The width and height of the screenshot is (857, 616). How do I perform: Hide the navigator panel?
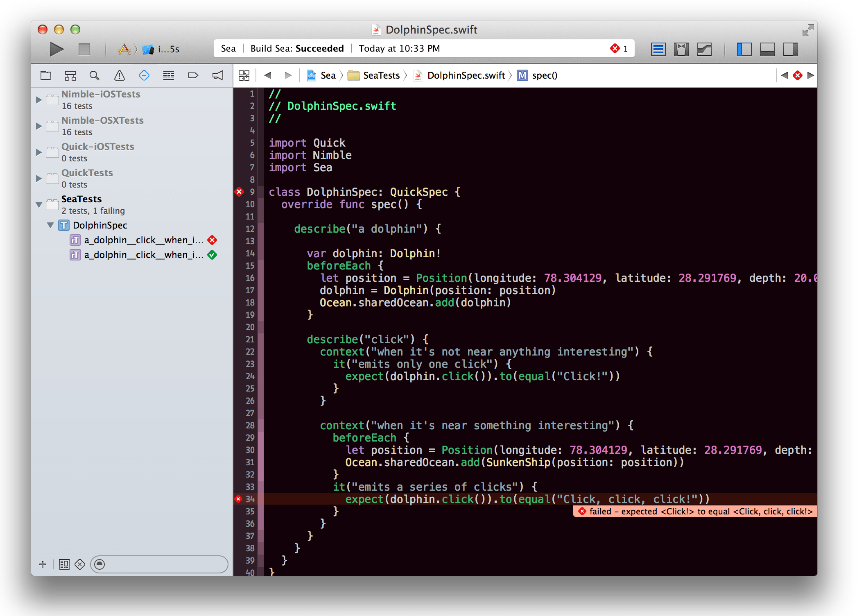744,49
